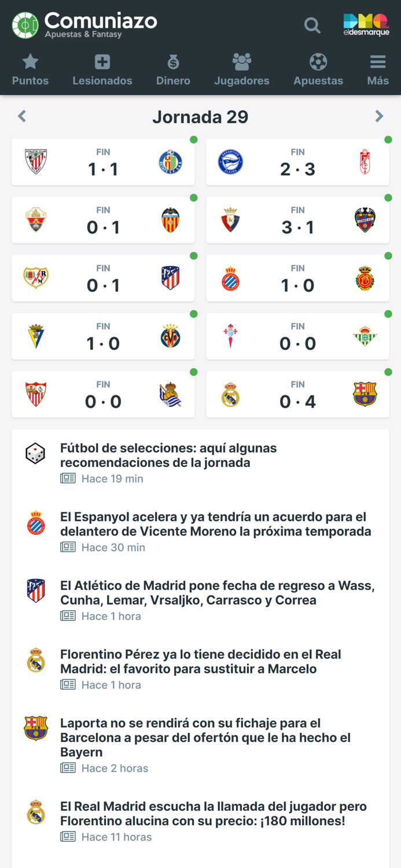This screenshot has width=401, height=868.
Task: Toggle the green indicator on Alavés match
Action: pos(387,140)
